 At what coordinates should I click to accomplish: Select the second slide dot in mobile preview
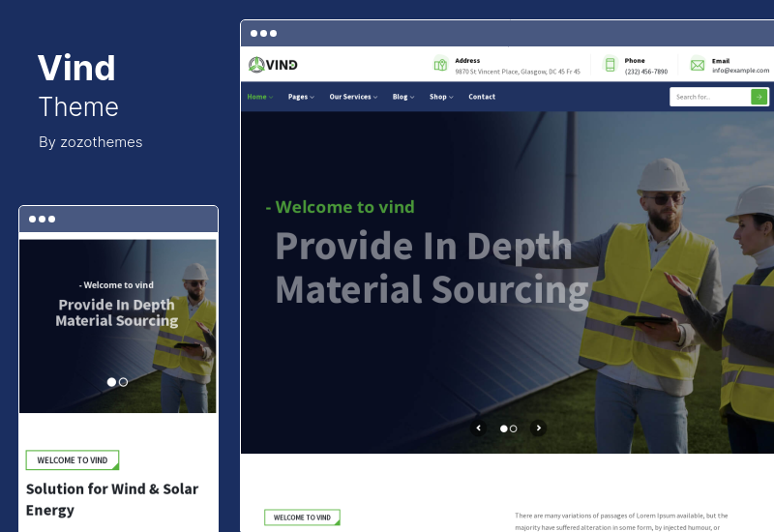[124, 382]
